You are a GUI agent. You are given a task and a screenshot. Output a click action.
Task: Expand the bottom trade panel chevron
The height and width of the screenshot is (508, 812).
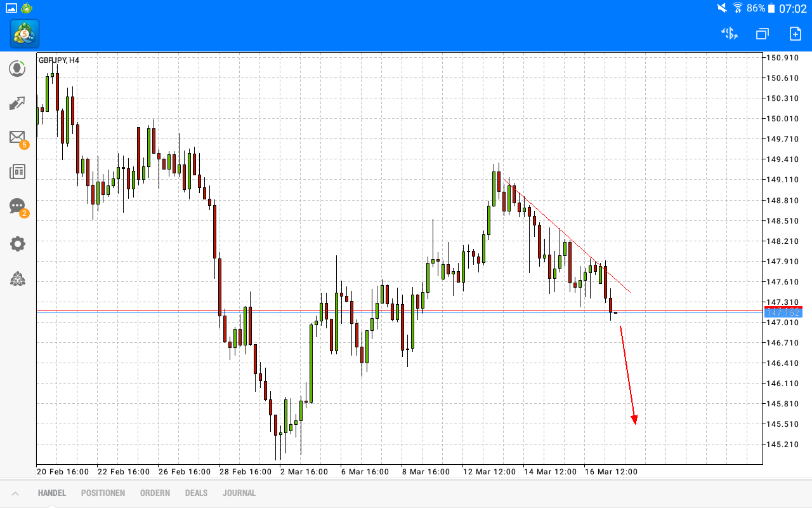click(15, 493)
